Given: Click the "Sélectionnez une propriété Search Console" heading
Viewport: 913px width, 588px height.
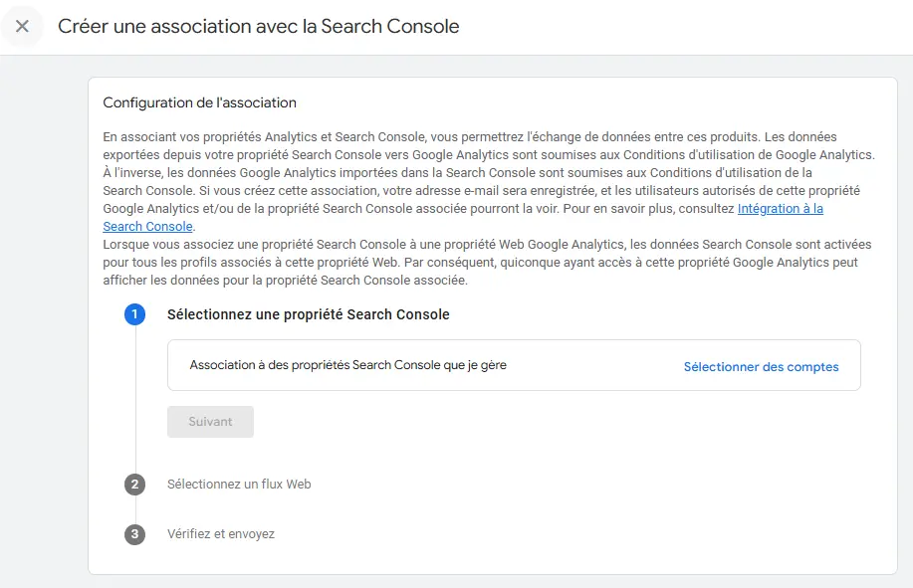Looking at the screenshot, I should point(309,314).
